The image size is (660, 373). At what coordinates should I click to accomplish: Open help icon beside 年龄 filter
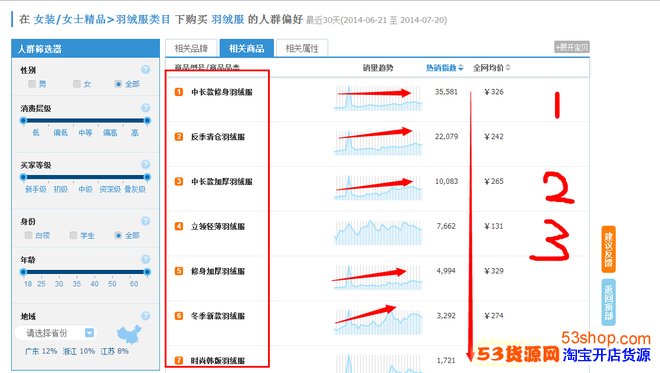pyautogui.click(x=146, y=259)
